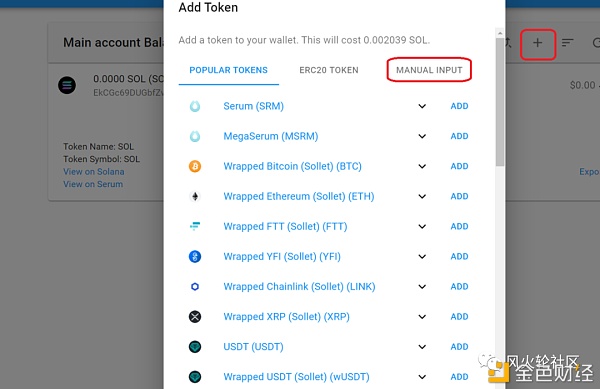Screen dimensions: 600x389
Task: Add the Serum (SRM) token
Action: click(459, 106)
